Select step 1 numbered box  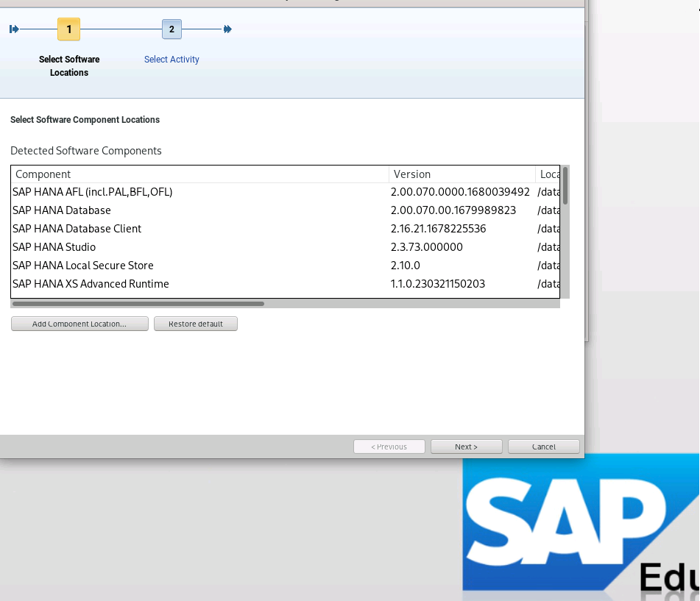pyautogui.click(x=68, y=29)
